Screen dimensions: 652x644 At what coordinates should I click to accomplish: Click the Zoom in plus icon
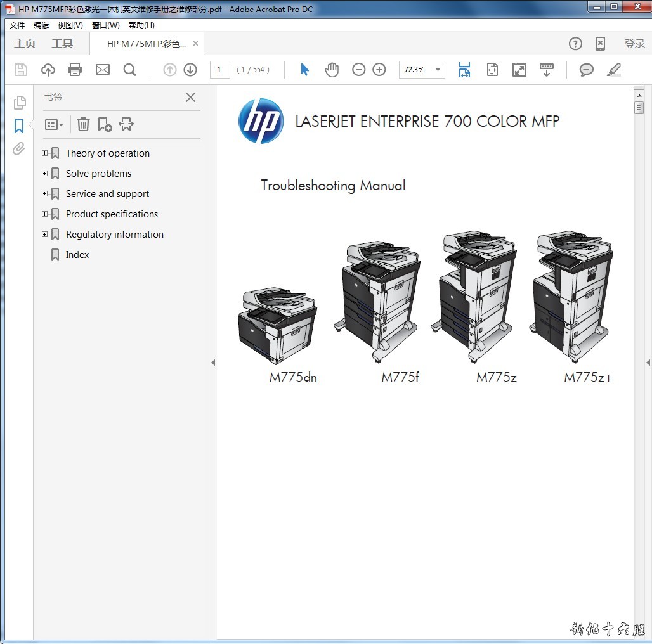tap(379, 70)
